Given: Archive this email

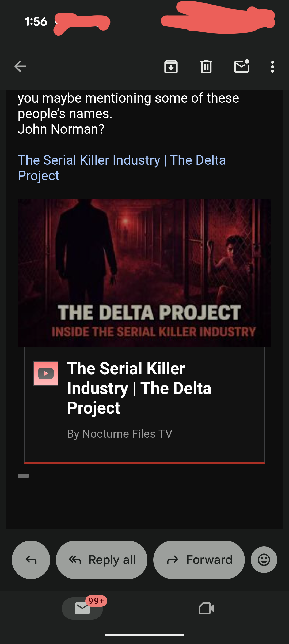Looking at the screenshot, I should point(171,67).
